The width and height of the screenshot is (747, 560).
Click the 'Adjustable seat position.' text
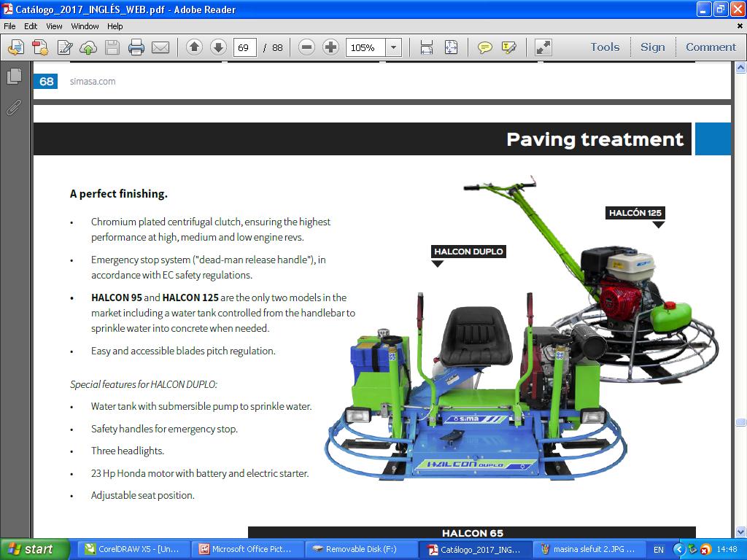[x=143, y=495]
